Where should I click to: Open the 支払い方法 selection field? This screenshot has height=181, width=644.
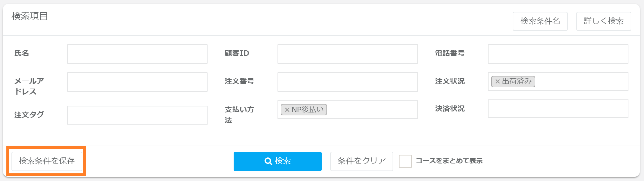click(x=371, y=110)
